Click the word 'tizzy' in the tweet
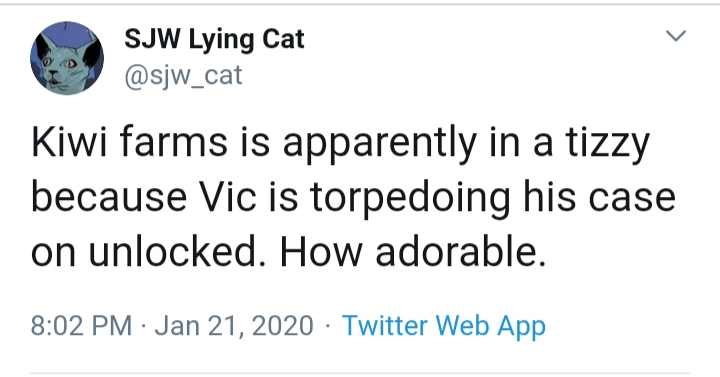This screenshot has height=377, width=720. click(608, 143)
